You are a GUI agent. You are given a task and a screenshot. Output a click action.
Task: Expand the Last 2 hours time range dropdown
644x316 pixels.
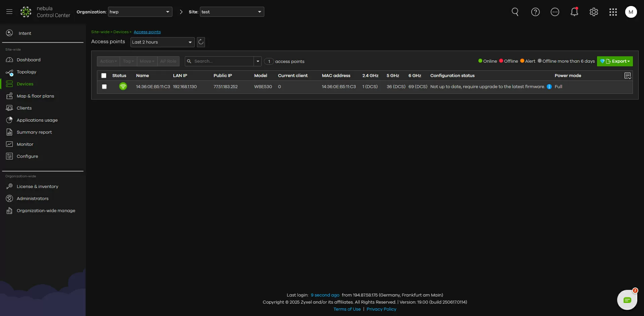pyautogui.click(x=162, y=42)
